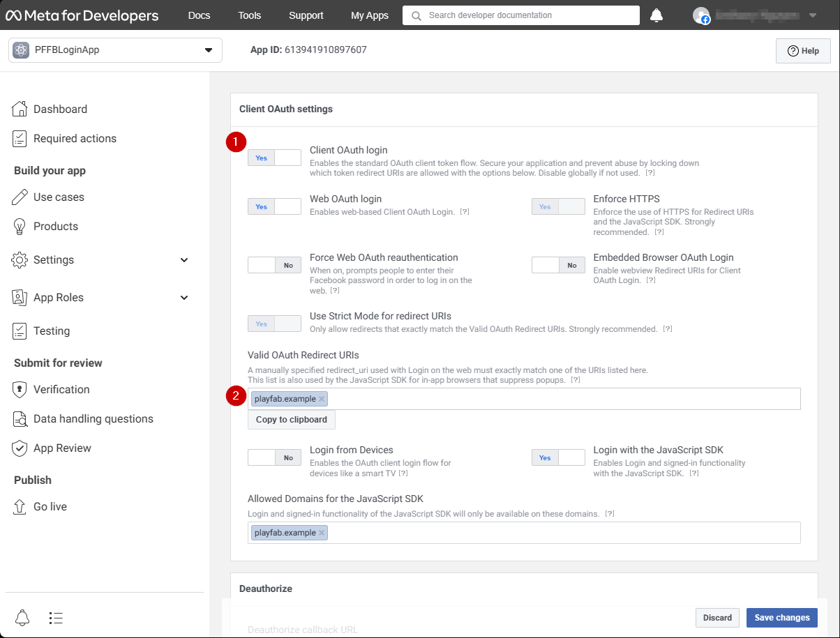Click the Products lightbulb icon
Screen dimensions: 840x638
click(x=21, y=226)
